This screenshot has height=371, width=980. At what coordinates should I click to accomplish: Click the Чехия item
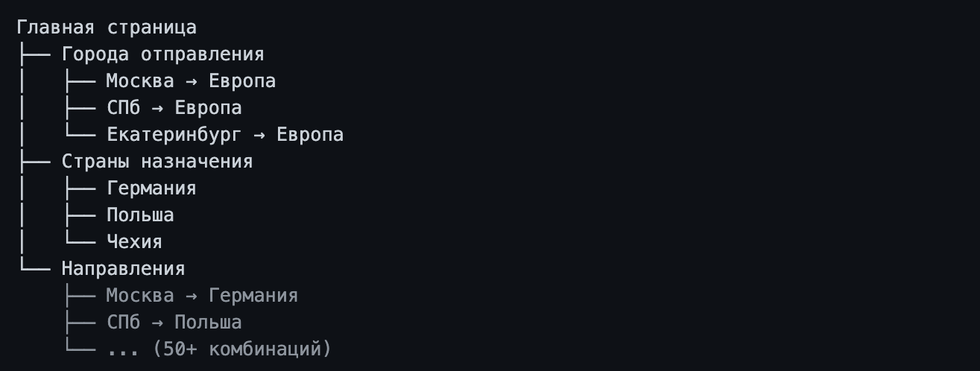134,242
